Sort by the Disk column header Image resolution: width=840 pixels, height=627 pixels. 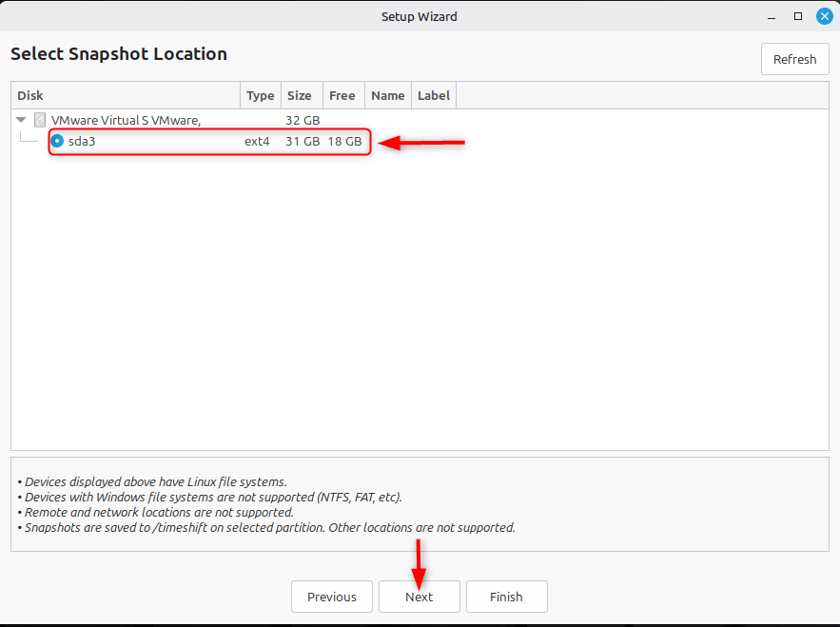[x=124, y=95]
